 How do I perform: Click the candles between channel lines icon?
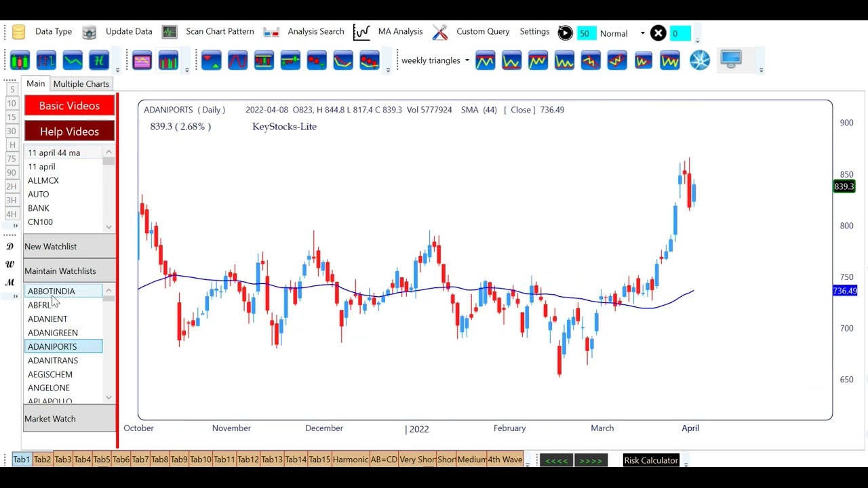coord(264,60)
